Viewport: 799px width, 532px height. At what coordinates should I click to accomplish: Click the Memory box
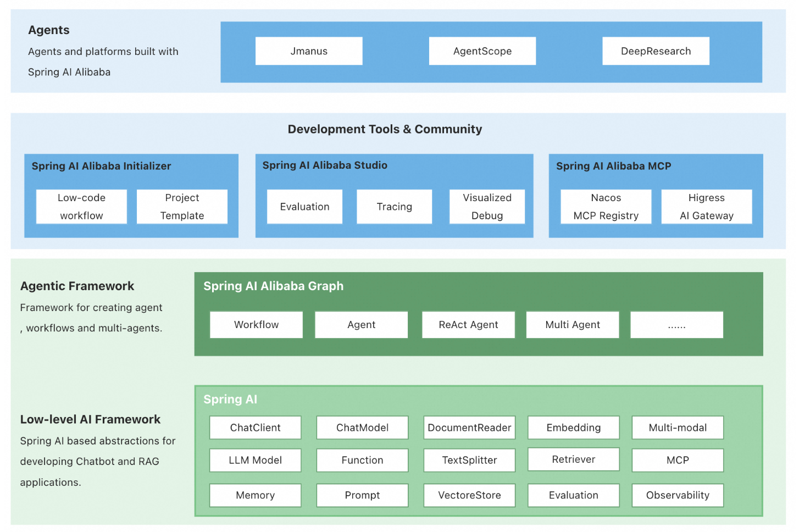[255, 495]
